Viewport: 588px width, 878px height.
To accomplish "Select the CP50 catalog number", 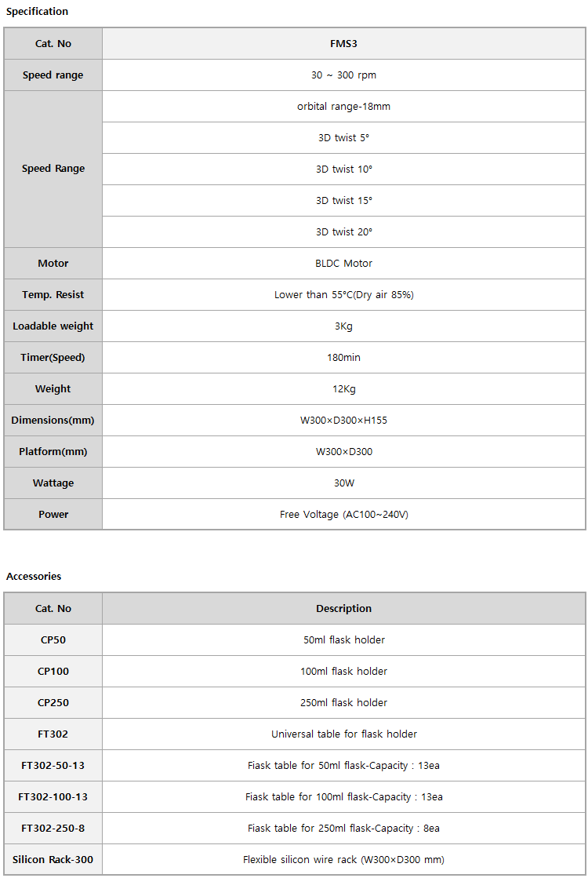I will [x=53, y=640].
